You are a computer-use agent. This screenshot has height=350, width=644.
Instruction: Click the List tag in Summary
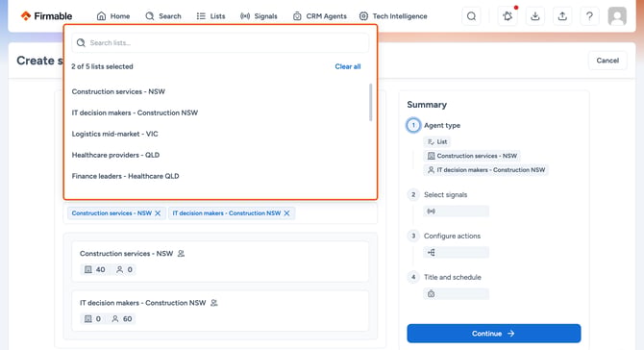click(437, 141)
